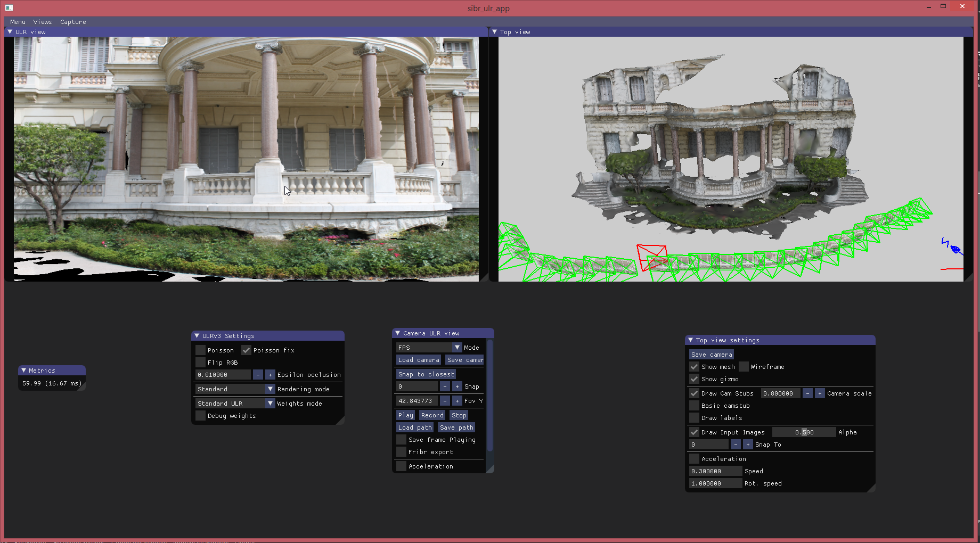Uncheck Show gizmo option
Screen dimensions: 980x543
[x=695, y=379]
